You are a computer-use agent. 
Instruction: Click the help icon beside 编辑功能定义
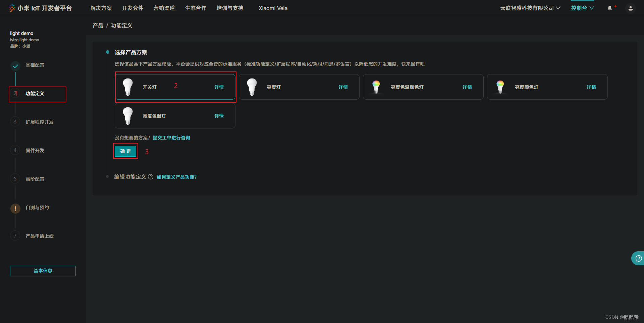pos(151,177)
